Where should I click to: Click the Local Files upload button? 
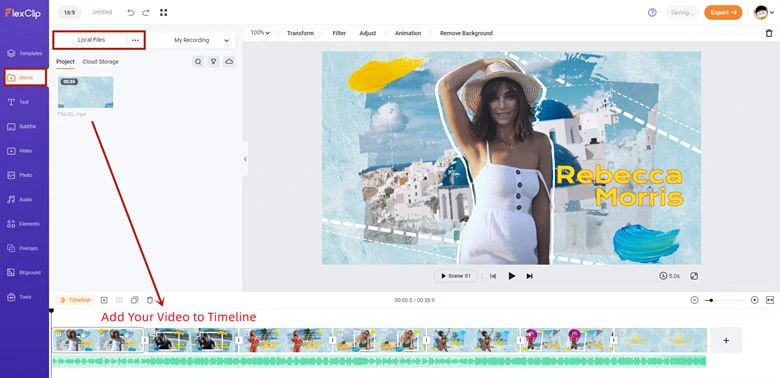click(x=91, y=40)
